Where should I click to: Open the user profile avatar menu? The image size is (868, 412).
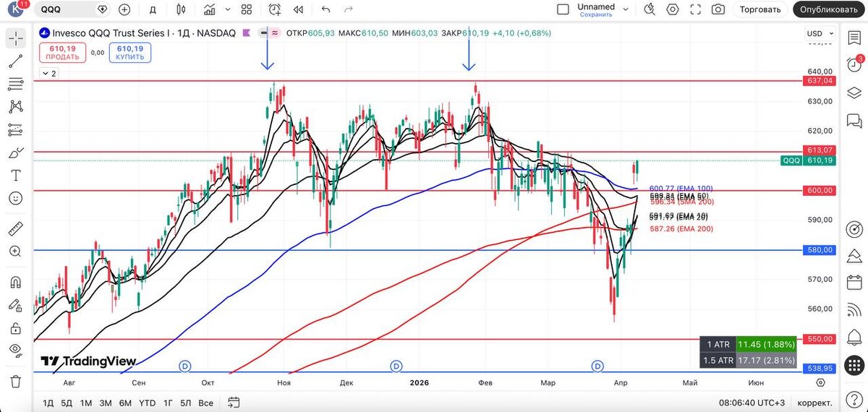16,9
